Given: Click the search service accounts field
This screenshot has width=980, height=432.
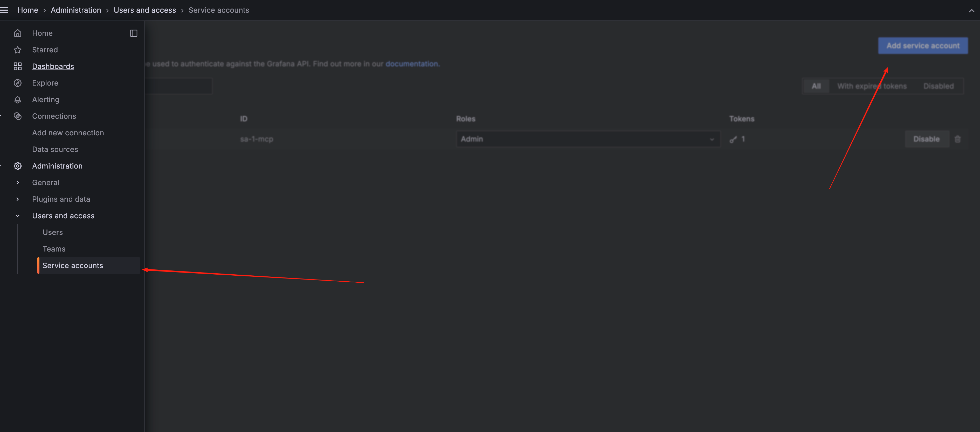Looking at the screenshot, I should pos(178,86).
